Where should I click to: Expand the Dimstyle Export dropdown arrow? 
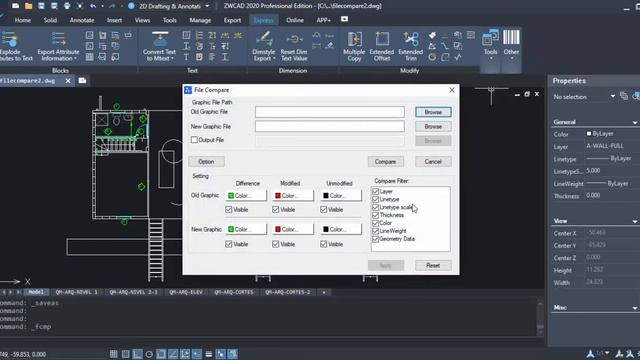(x=274, y=59)
